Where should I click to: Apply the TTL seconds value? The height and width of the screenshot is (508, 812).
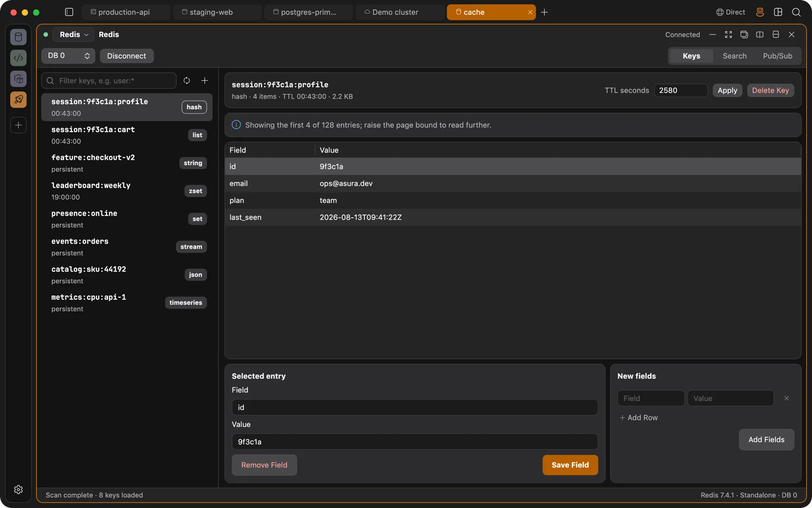727,90
